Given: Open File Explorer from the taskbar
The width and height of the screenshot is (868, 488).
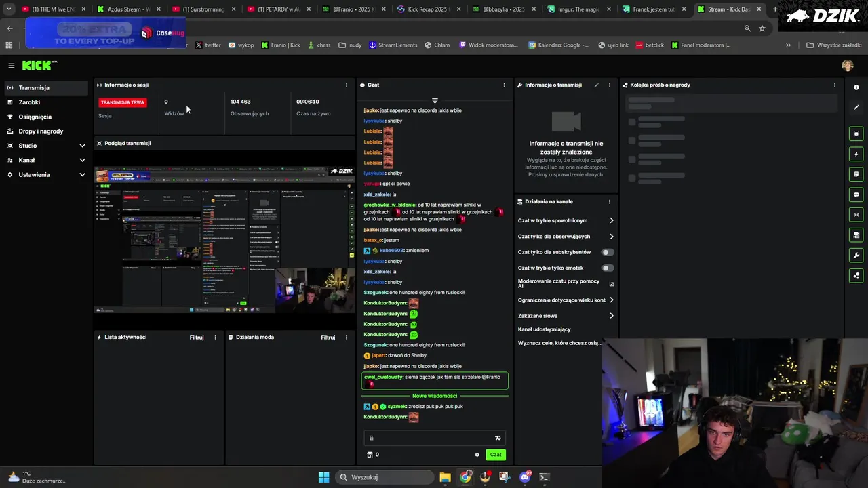Looking at the screenshot, I should tap(445, 477).
